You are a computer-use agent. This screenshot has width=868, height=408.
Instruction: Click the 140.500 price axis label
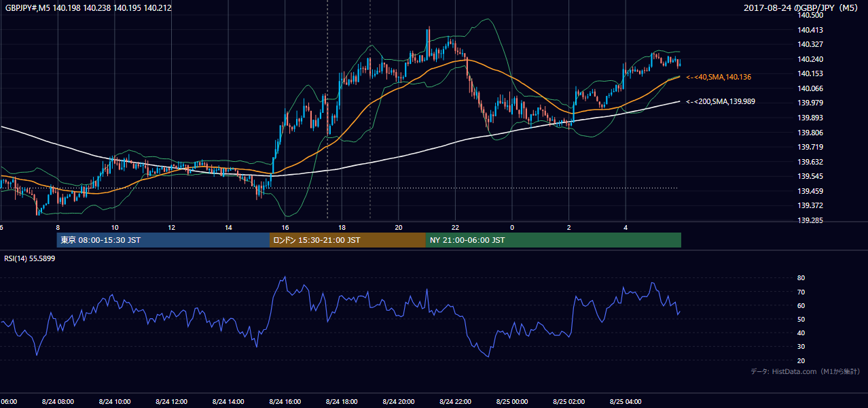click(812, 15)
